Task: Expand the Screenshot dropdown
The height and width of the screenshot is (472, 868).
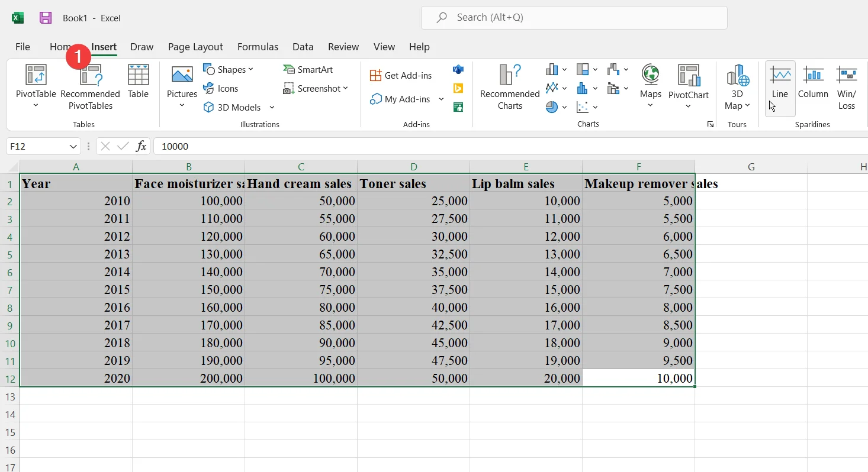Action: pyautogui.click(x=345, y=88)
